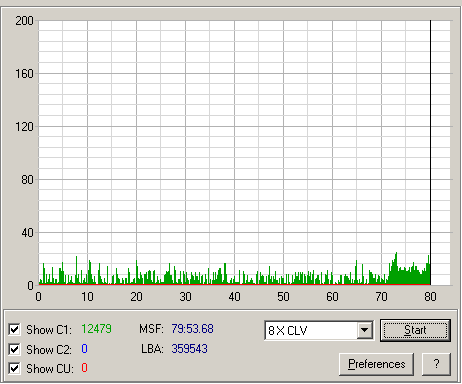Click the Show C2 label text

tap(49, 350)
